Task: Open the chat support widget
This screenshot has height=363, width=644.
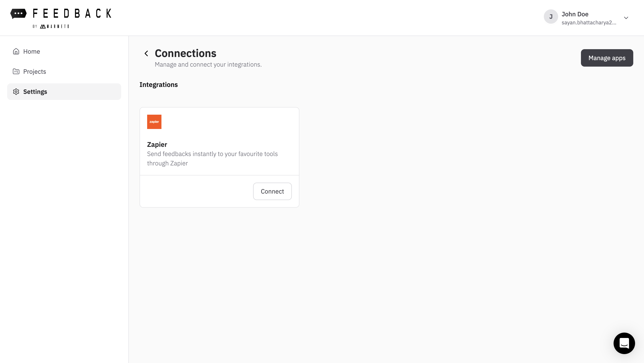Action: coord(624,343)
